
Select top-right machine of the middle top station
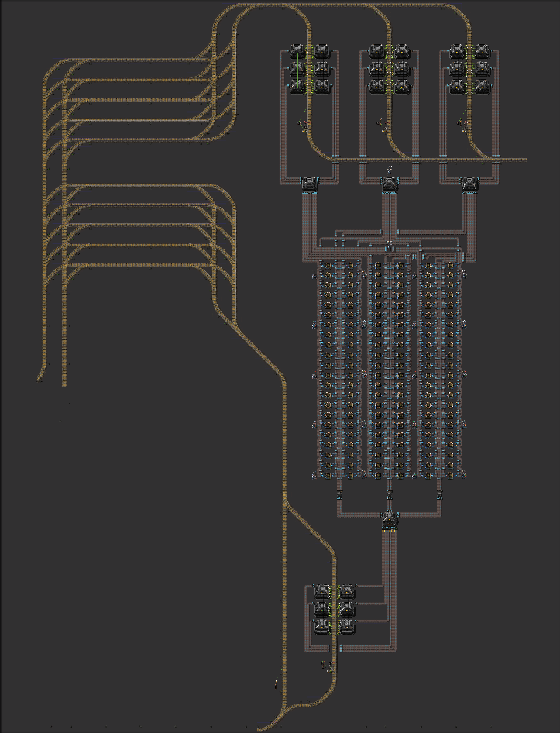pos(401,51)
